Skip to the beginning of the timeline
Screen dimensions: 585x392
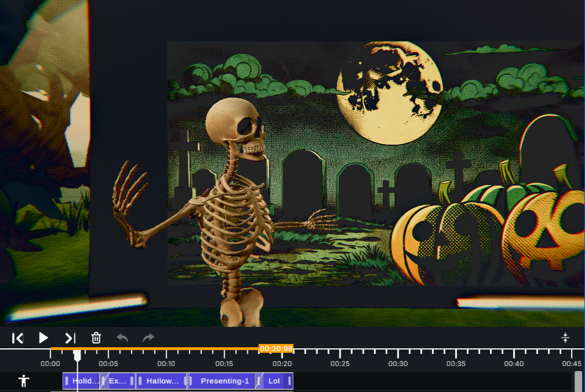pyautogui.click(x=18, y=338)
